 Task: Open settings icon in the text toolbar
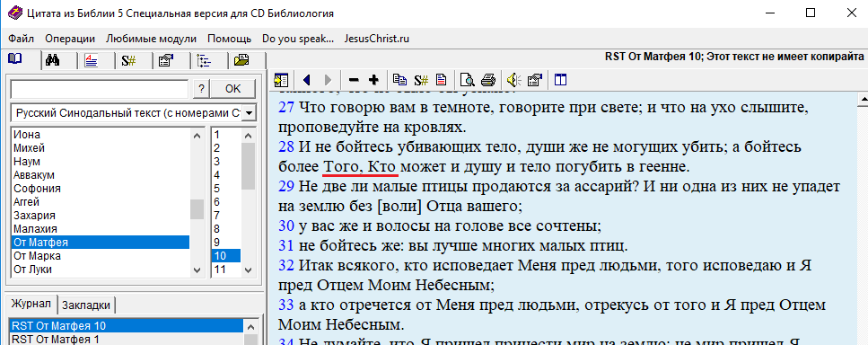click(x=534, y=80)
